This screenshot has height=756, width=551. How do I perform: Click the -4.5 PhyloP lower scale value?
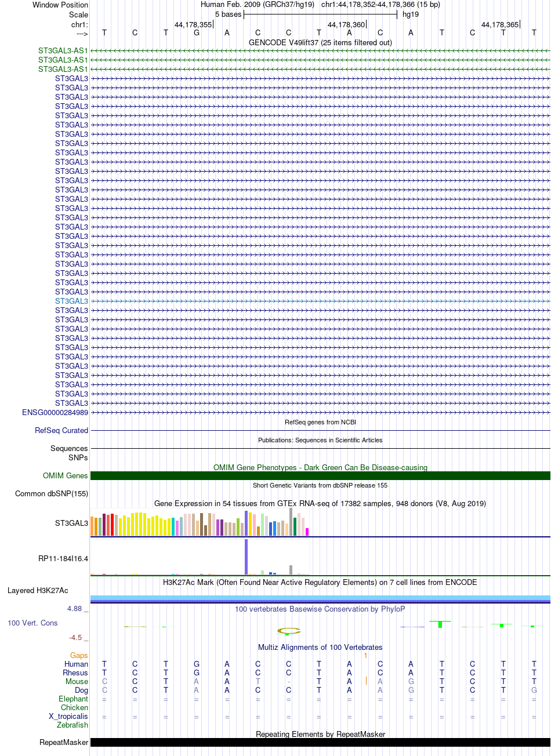click(75, 637)
